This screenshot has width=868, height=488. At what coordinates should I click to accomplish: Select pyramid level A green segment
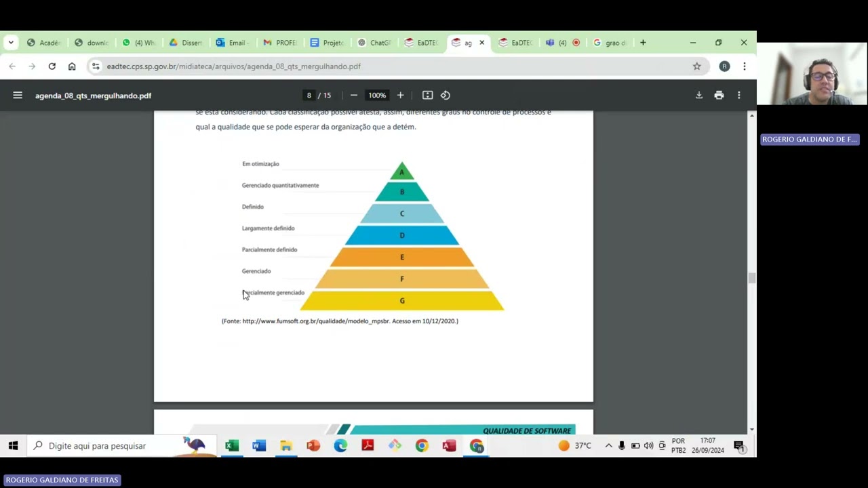point(401,171)
